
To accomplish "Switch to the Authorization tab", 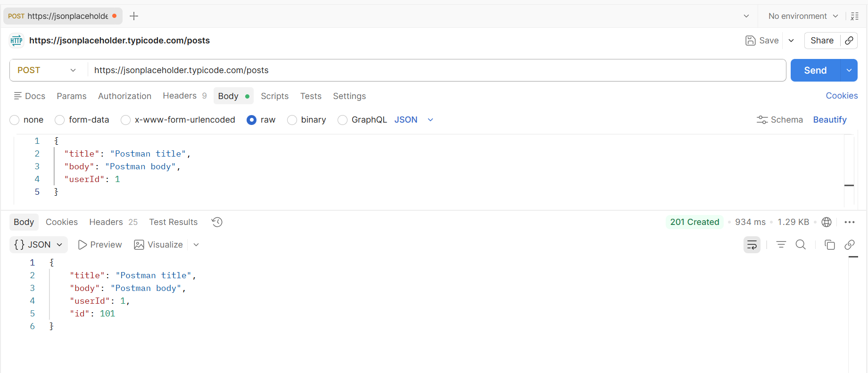I will click(124, 96).
